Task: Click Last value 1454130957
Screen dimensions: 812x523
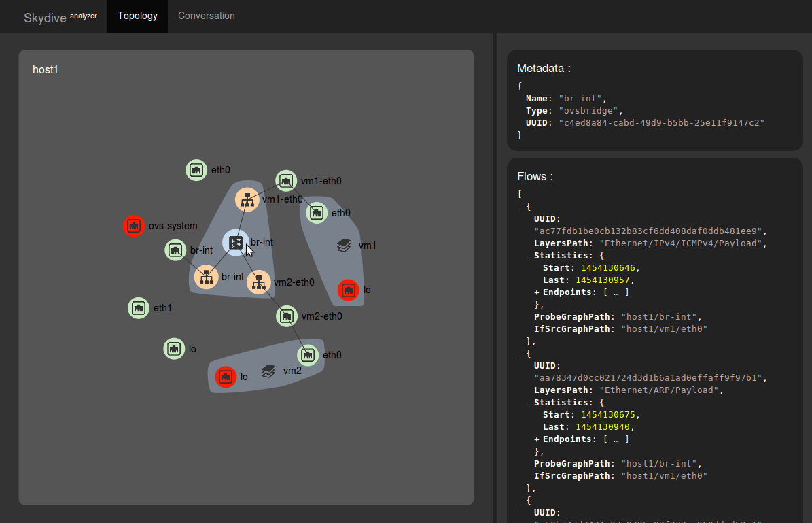Action: click(x=603, y=280)
